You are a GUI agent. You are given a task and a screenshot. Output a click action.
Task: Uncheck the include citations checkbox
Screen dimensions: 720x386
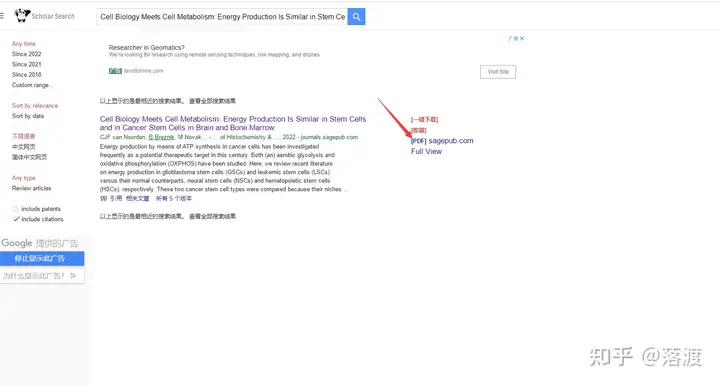point(16,219)
